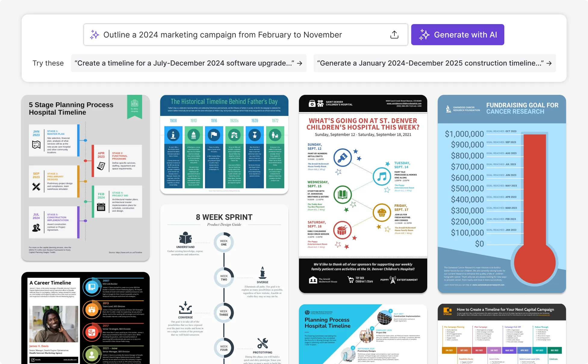The image size is (588, 364).
Task: Click the Oakwood Cancer Research Foundation logo
Action: (x=463, y=109)
